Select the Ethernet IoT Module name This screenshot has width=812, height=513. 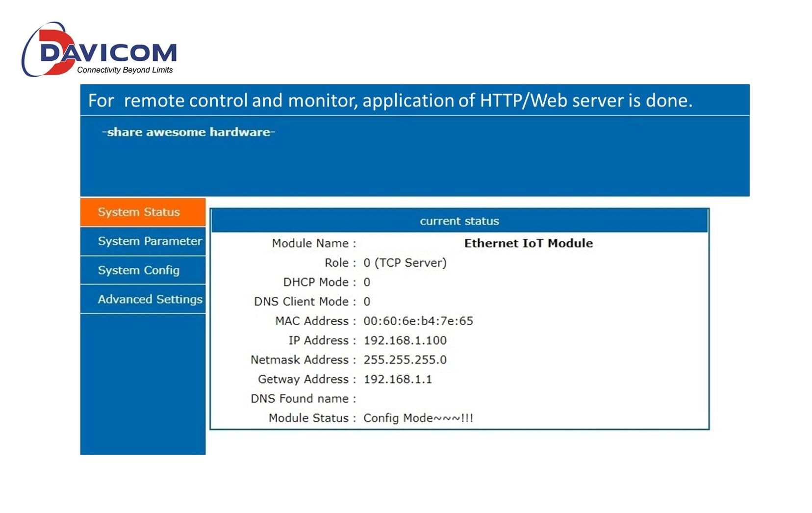pyautogui.click(x=529, y=243)
